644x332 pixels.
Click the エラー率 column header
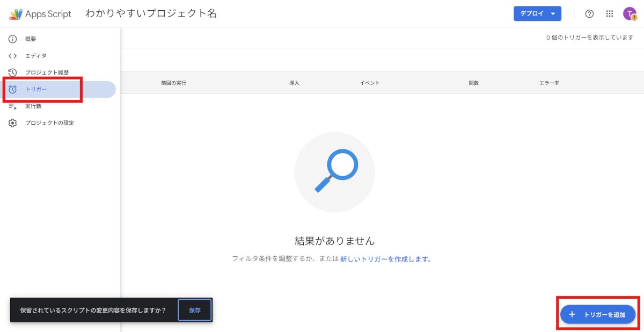tap(549, 83)
